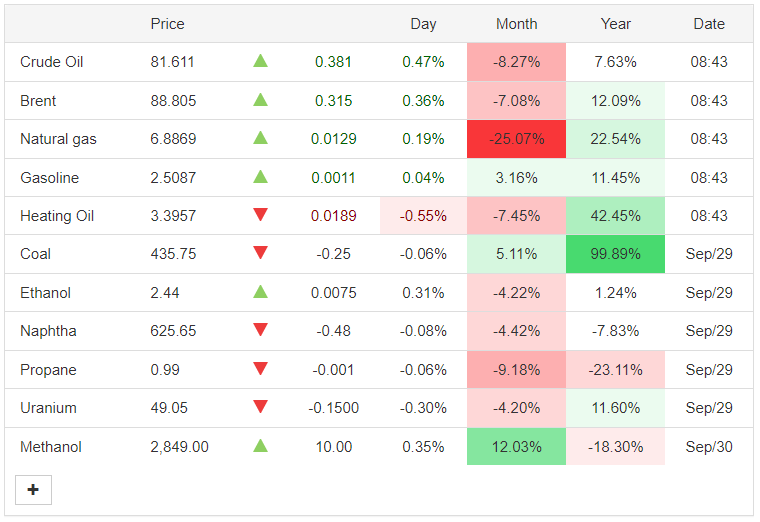
Task: Open the Brent commodity link
Action: click(38, 101)
